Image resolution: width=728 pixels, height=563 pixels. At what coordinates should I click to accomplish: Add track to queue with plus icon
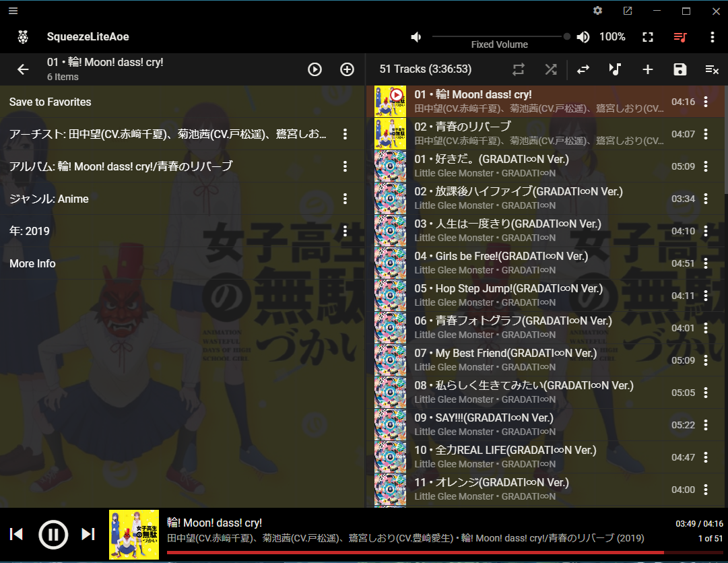(x=347, y=69)
